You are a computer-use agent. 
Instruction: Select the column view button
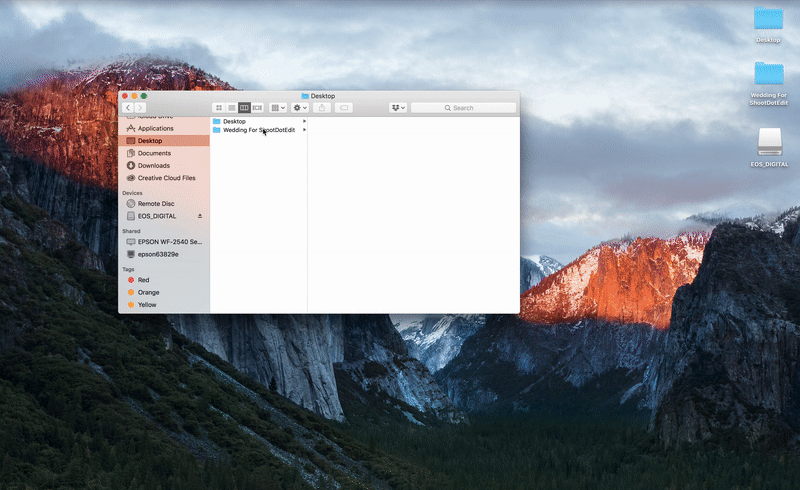[x=244, y=107]
